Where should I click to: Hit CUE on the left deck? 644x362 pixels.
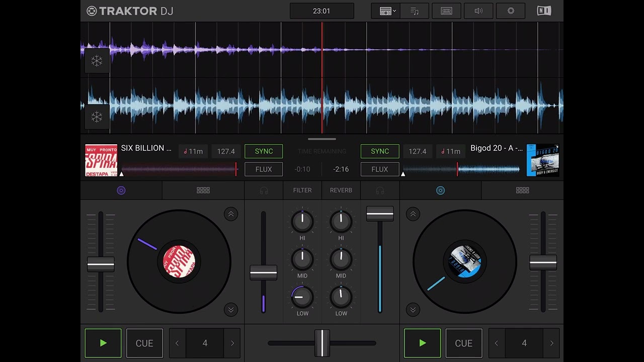click(144, 343)
